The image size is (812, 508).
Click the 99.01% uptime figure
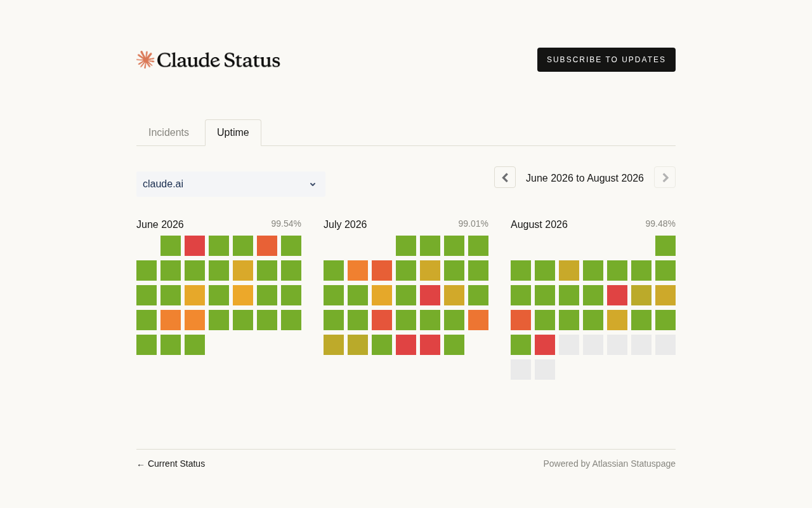[473, 224]
